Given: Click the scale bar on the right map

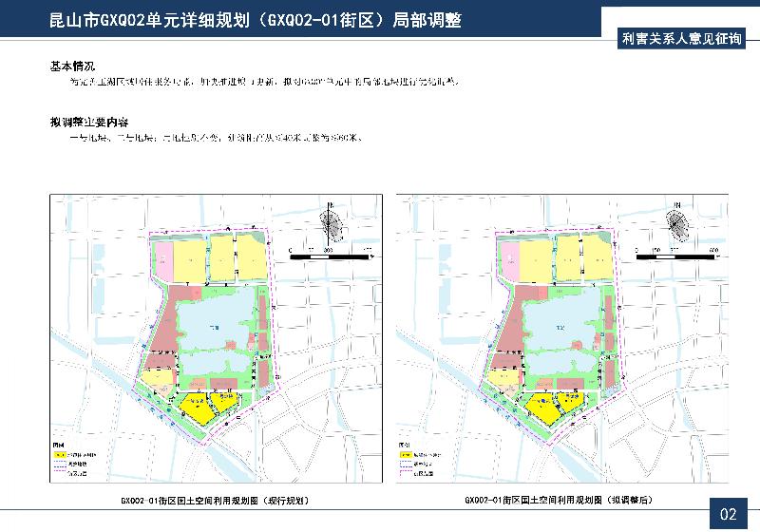Looking at the screenshot, I should [x=674, y=256].
